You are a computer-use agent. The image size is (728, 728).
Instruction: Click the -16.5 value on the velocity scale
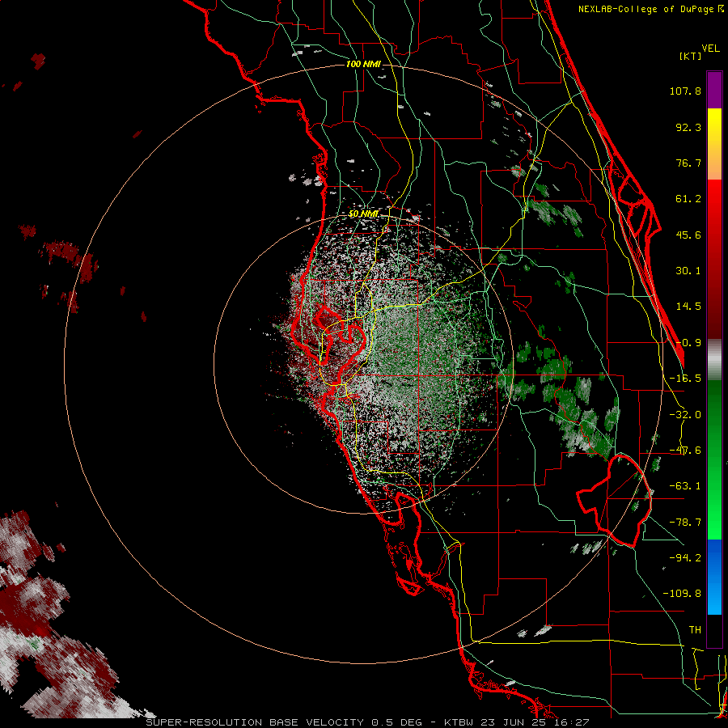685,379
